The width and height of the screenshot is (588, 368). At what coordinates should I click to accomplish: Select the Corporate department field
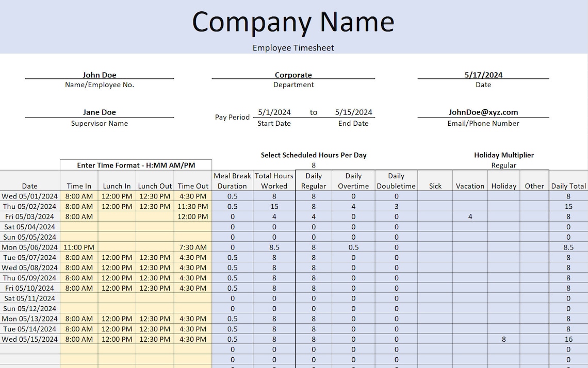(x=293, y=74)
